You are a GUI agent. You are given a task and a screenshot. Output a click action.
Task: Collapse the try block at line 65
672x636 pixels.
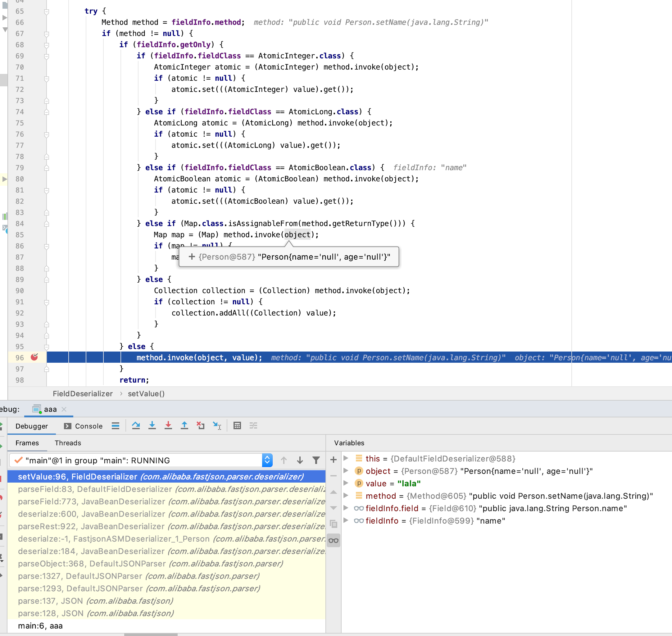pos(47,11)
